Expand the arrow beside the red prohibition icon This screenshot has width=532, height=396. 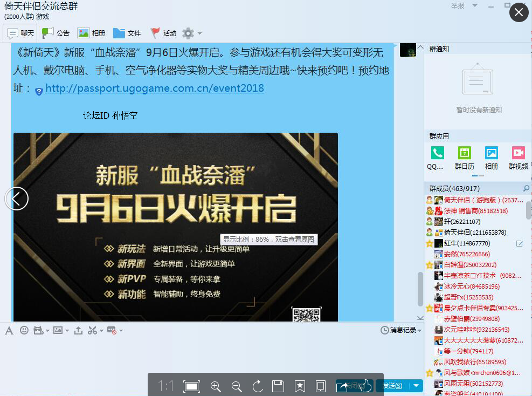click(x=121, y=331)
